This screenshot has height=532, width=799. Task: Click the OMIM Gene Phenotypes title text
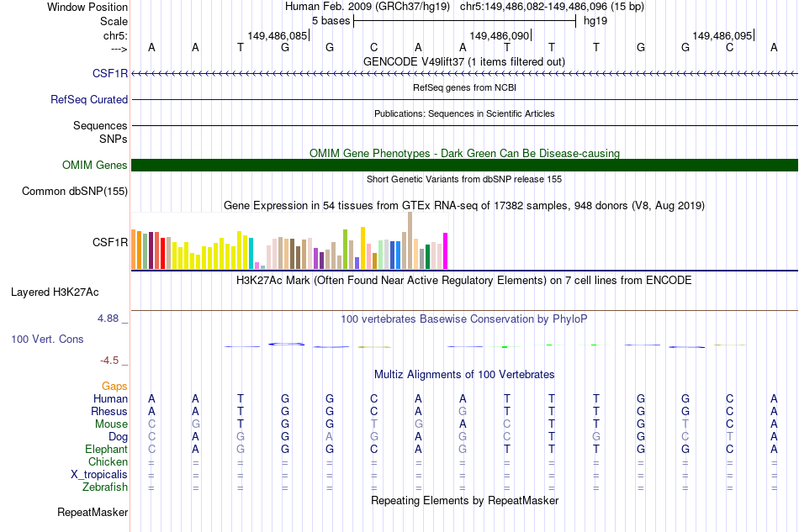pos(464,153)
